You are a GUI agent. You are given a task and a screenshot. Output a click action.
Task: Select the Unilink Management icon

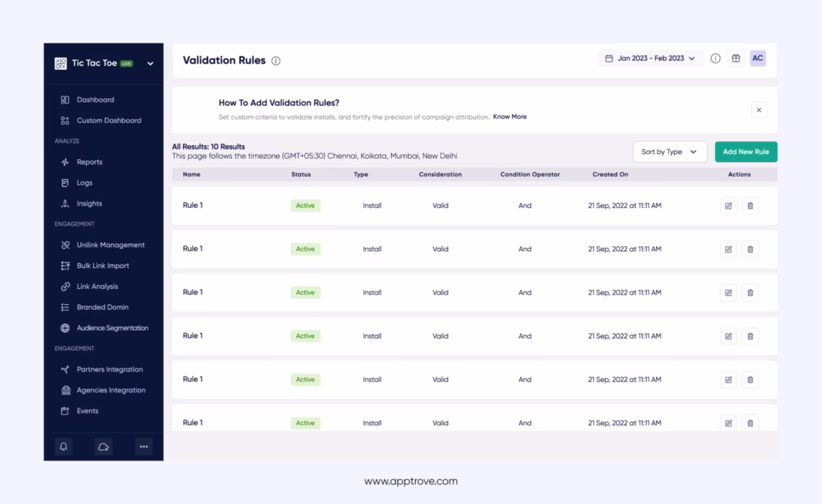pyautogui.click(x=65, y=245)
